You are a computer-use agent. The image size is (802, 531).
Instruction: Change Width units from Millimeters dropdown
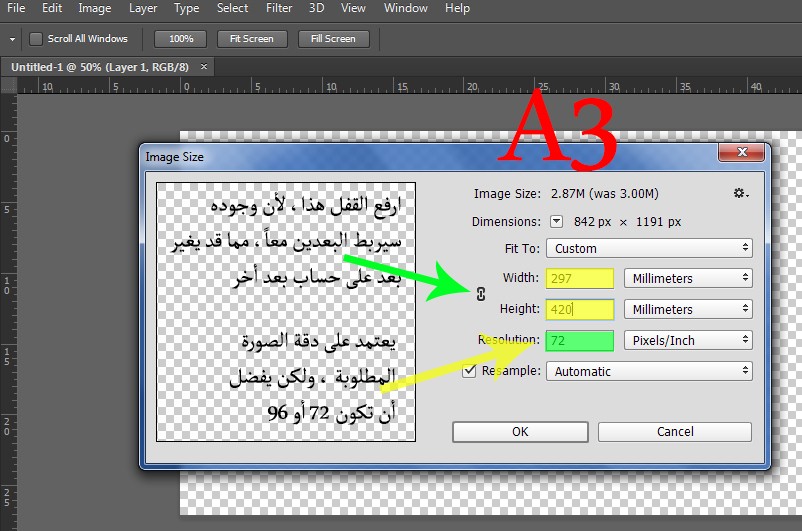pos(688,279)
